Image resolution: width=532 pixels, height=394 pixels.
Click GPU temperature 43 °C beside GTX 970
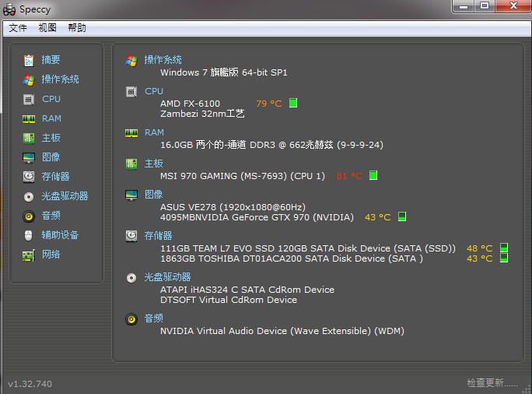(378, 217)
